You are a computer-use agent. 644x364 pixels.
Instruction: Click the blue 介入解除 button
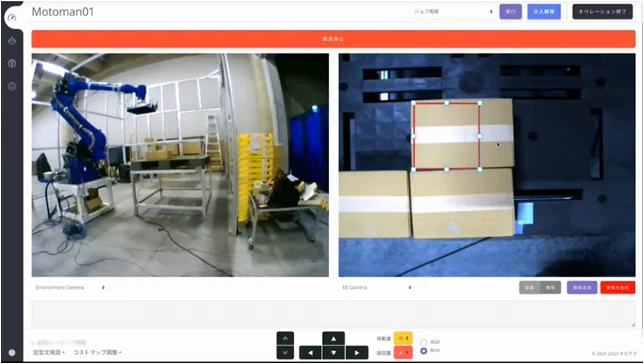544,12
